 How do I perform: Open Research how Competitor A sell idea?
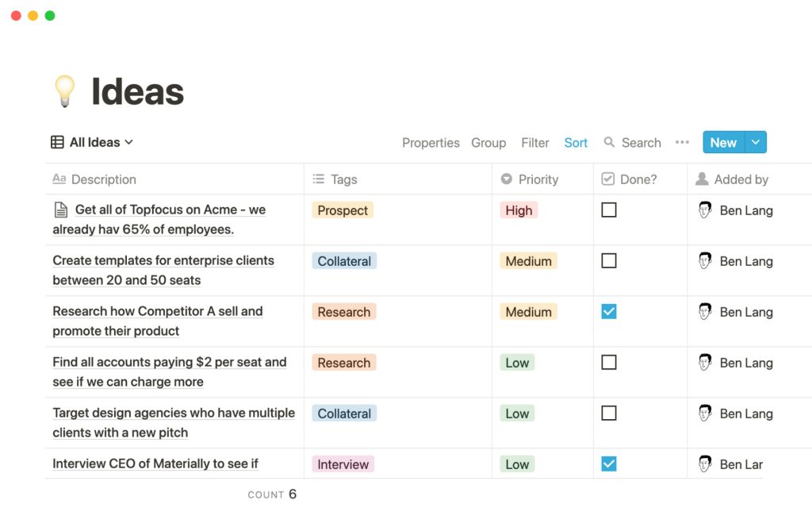tap(158, 321)
